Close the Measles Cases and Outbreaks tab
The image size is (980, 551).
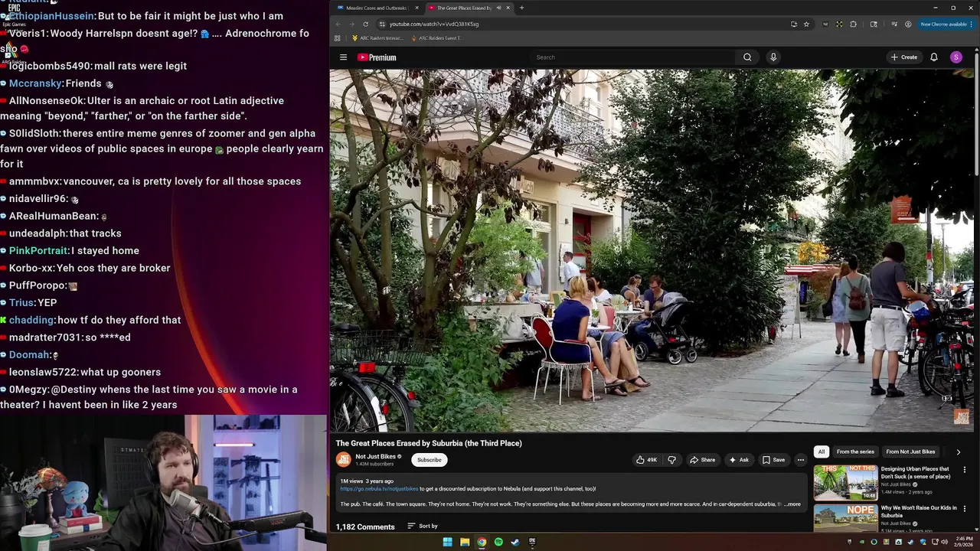[x=417, y=8]
